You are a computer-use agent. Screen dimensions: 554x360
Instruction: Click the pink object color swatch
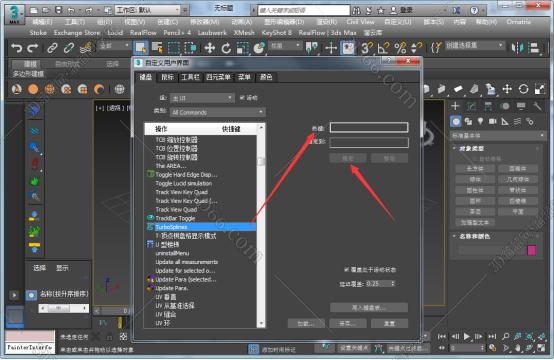pos(532,250)
